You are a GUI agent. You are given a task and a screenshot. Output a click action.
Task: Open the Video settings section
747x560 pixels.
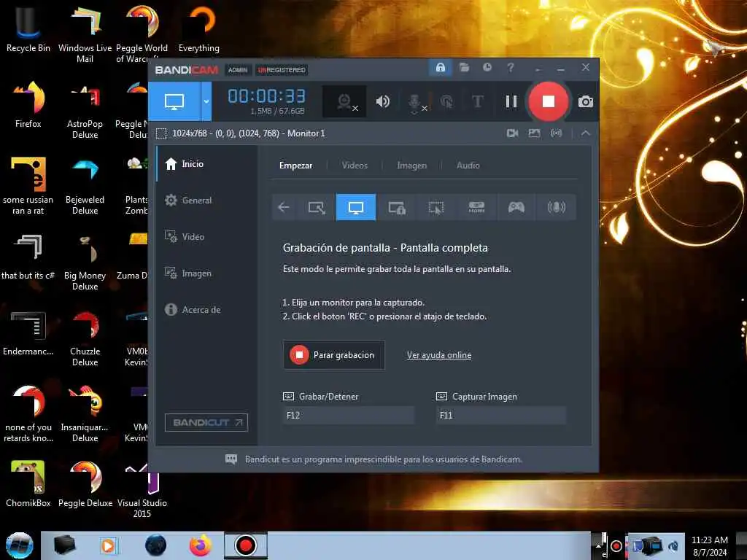coord(206,237)
